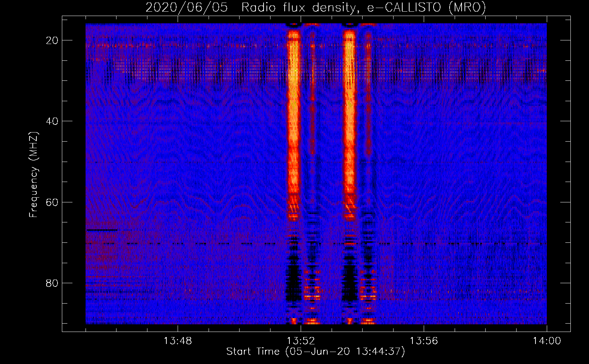Click the 13:48 time tick label
This screenshot has width=589, height=364.
(x=178, y=341)
